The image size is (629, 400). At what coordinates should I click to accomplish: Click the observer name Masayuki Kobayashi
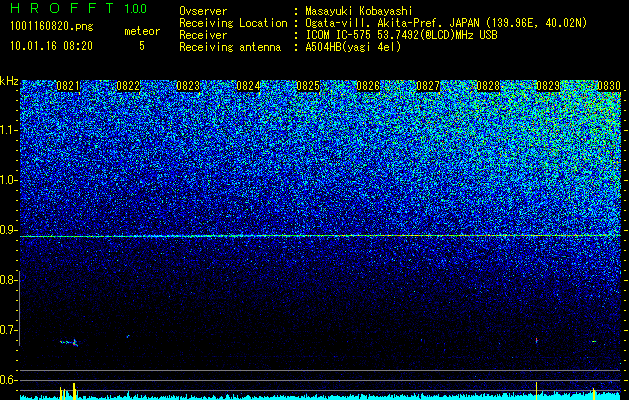click(x=359, y=11)
